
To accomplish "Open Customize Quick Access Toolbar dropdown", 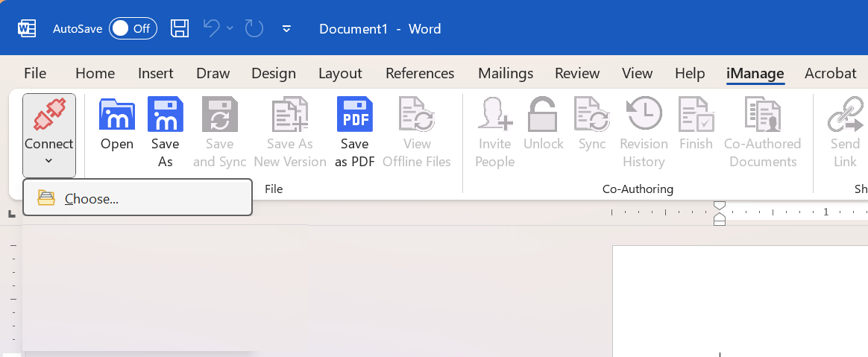I will (286, 29).
